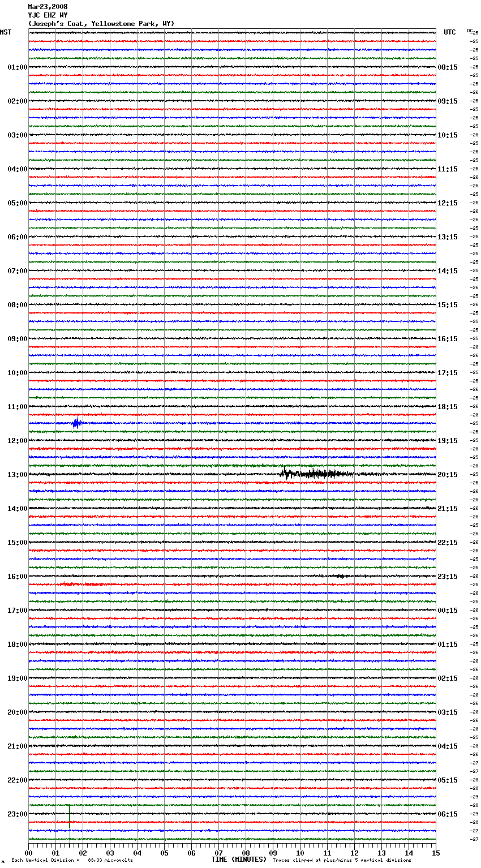Click the 20:15 UTC time label
The height and width of the screenshot is (868, 481).
[x=448, y=475]
